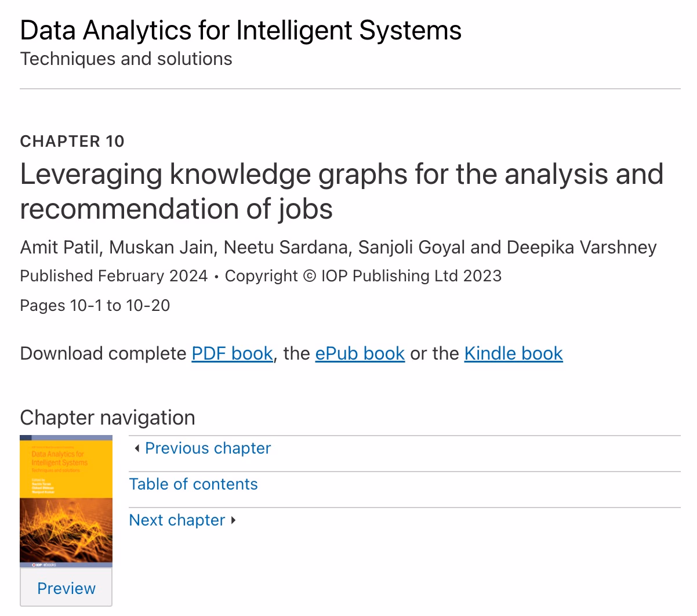Download the ePub book version

pos(360,353)
